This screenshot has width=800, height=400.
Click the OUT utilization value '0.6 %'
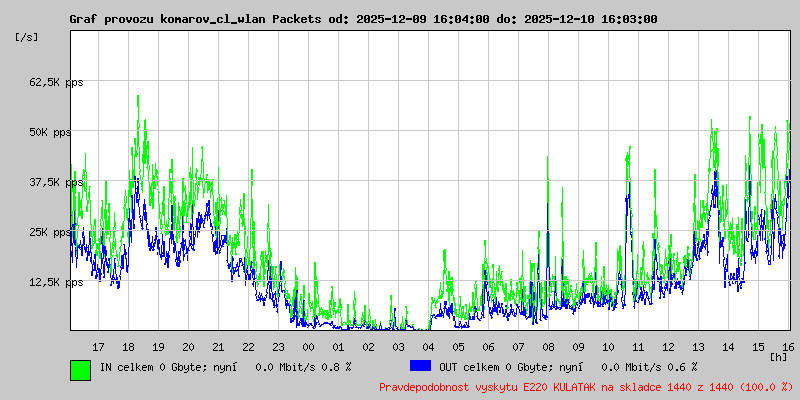click(683, 367)
